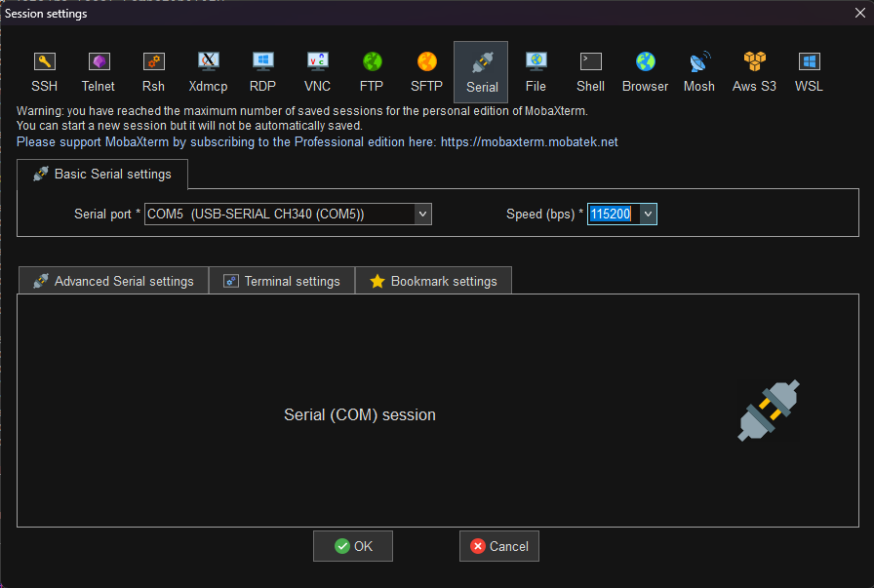Choose the Telnet session icon
The image size is (874, 588).
pos(99,61)
